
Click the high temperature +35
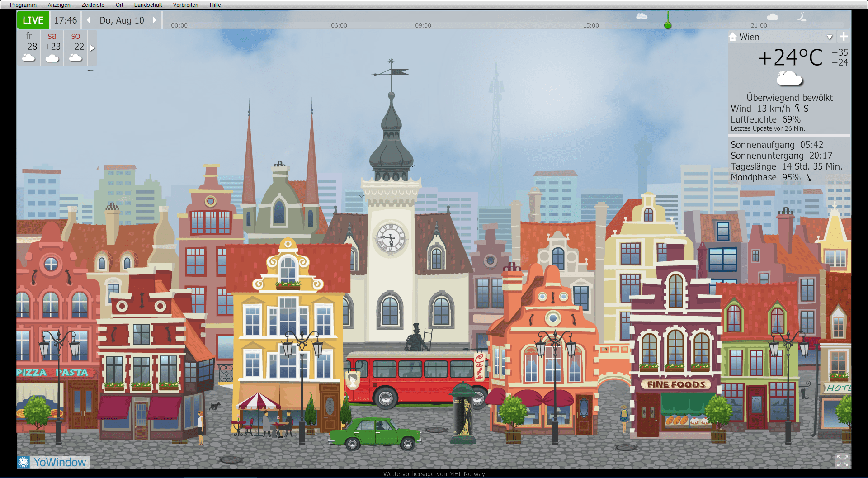click(840, 52)
